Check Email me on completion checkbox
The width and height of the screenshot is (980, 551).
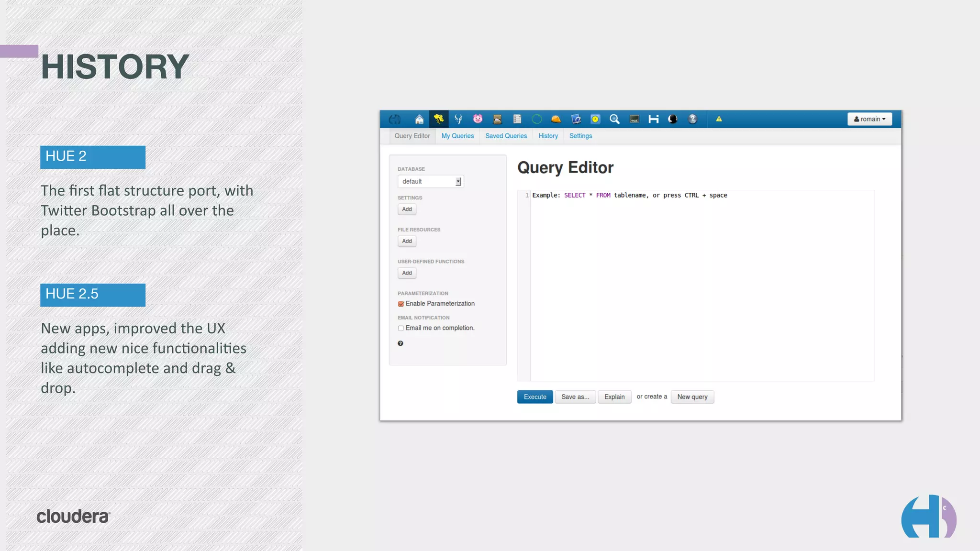pyautogui.click(x=401, y=328)
